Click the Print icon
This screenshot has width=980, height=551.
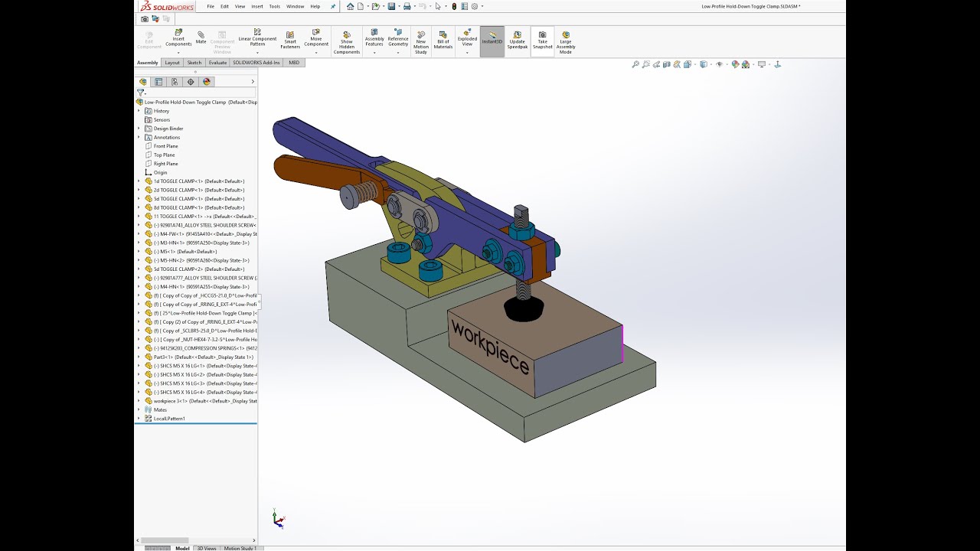407,6
